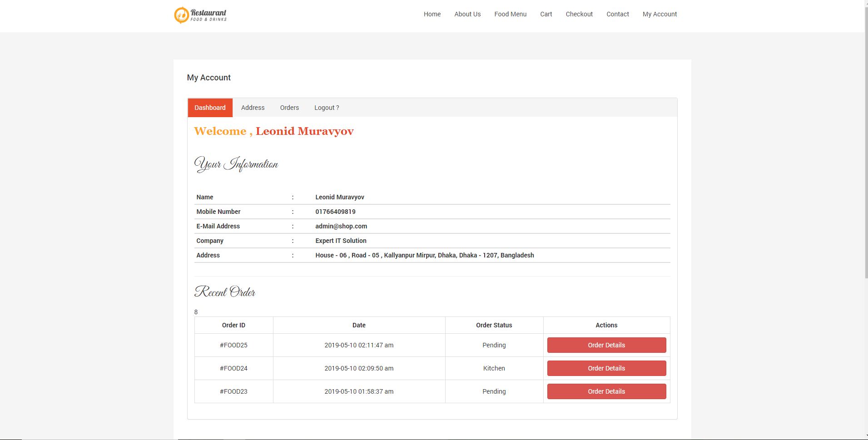Viewport: 868px width, 440px height.
Task: Switch to the Address tab
Action: pos(253,108)
